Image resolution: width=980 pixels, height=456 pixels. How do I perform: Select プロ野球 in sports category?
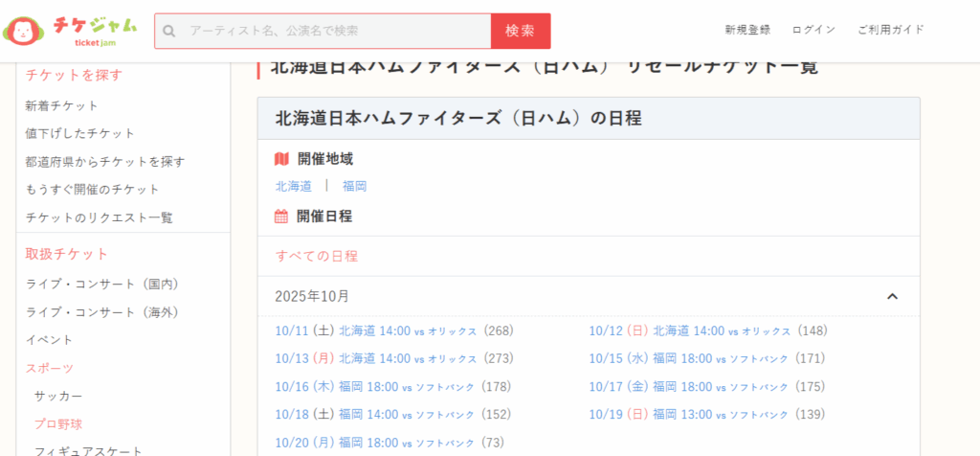click(x=58, y=423)
